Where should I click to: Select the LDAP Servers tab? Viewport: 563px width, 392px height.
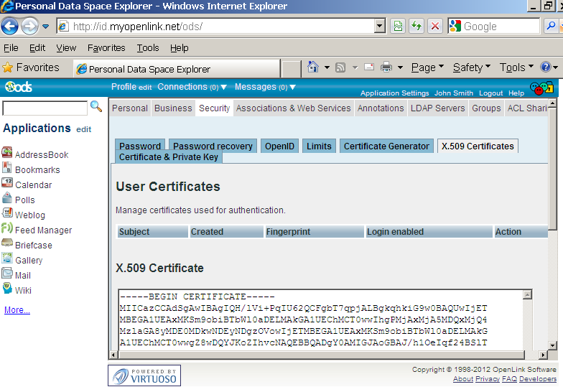437,108
